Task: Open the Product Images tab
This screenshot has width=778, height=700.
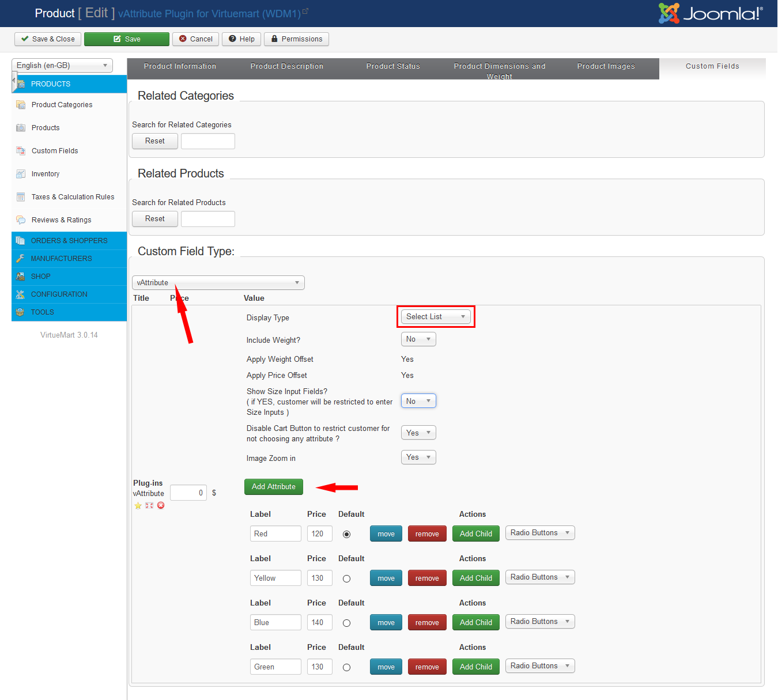Action: pos(606,66)
